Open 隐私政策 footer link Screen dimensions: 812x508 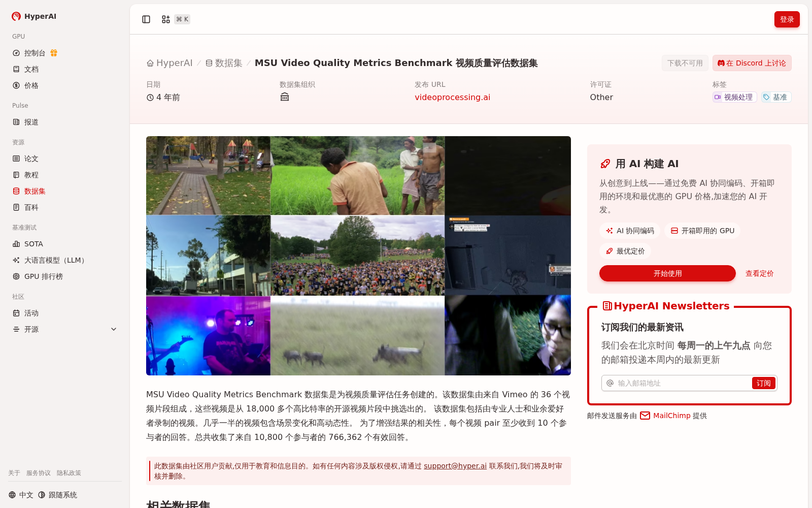pos(69,473)
